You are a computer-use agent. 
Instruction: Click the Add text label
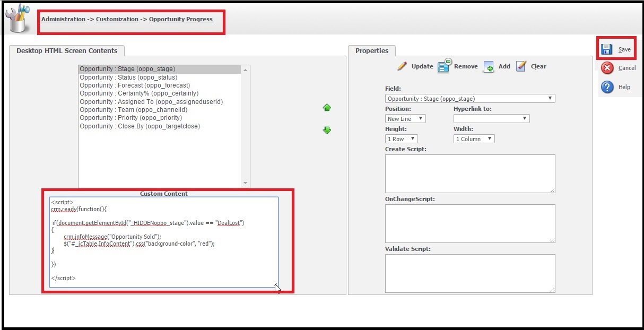(504, 66)
